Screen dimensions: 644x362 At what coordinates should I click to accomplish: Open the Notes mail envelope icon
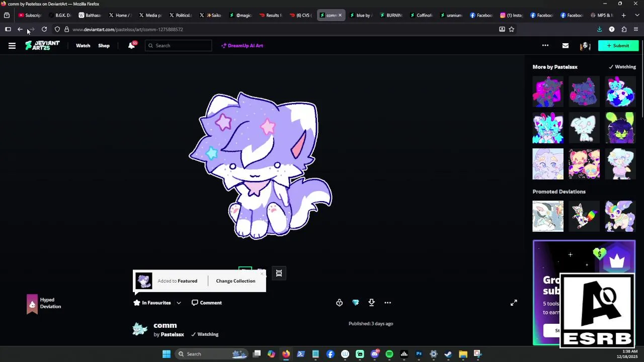pyautogui.click(x=566, y=46)
